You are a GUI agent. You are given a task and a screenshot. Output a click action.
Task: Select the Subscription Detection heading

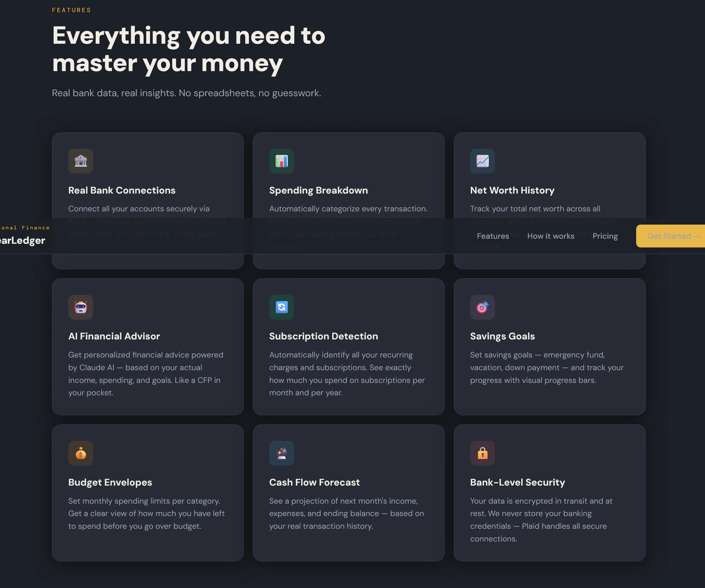tap(324, 336)
